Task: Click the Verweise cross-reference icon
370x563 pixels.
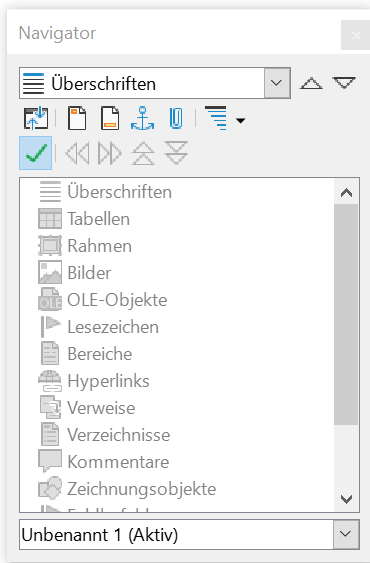Action: click(x=50, y=407)
